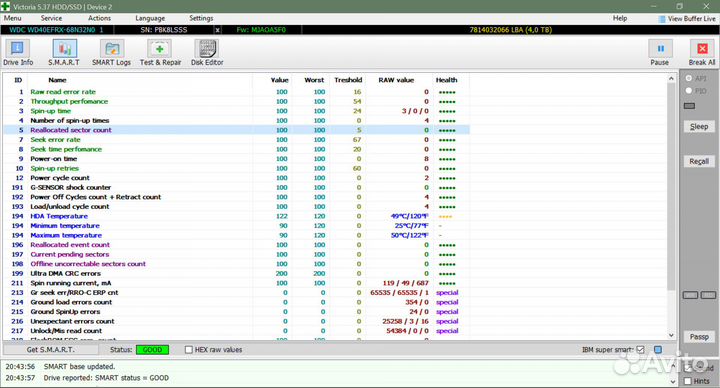The height and width of the screenshot is (388, 720).
Task: Click the firmware label Fw: MJAOA5F0
Action: [x=261, y=30]
